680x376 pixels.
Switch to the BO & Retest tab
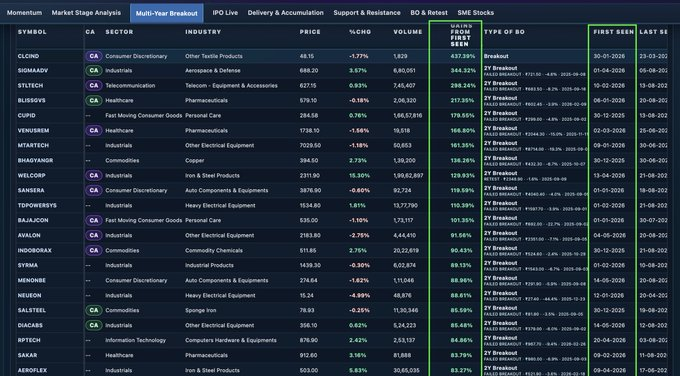(429, 13)
